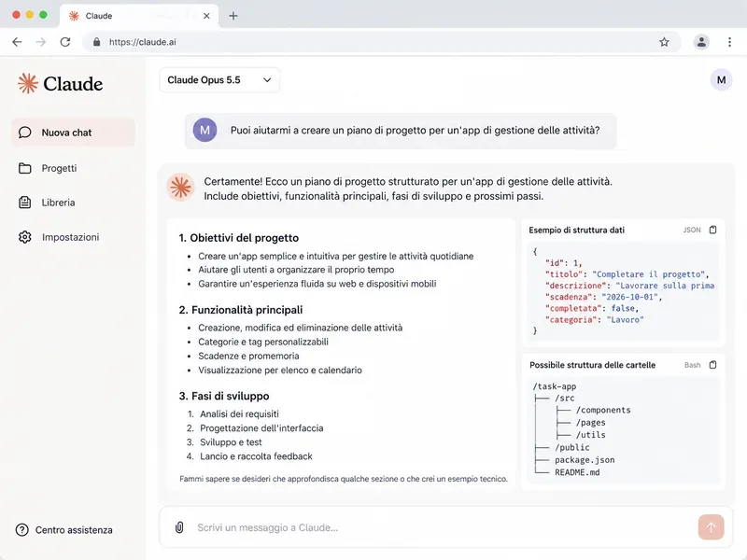Copy the JSON data structure code block
This screenshot has width=747, height=560.
pyautogui.click(x=712, y=230)
